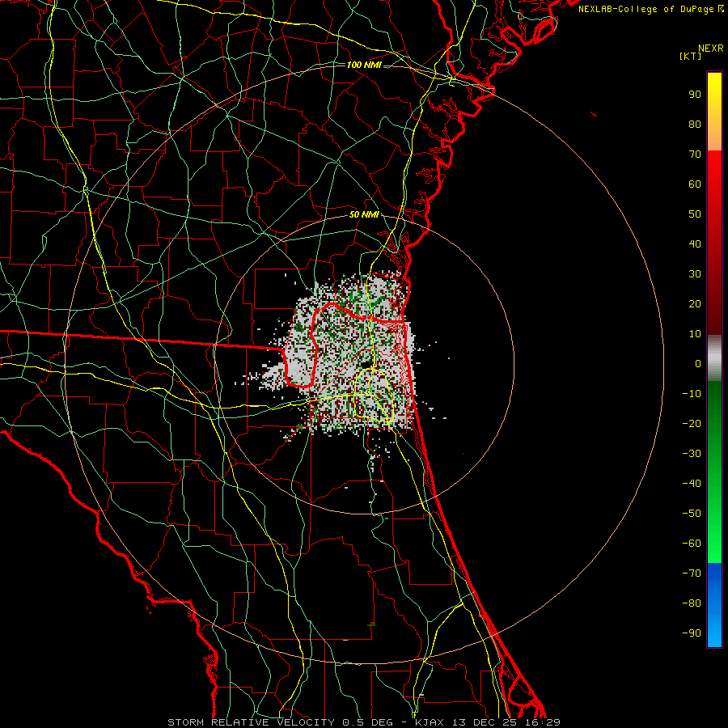Click the -90 value on velocity scale
Screen dimensions: 728x728
pyautogui.click(x=692, y=633)
